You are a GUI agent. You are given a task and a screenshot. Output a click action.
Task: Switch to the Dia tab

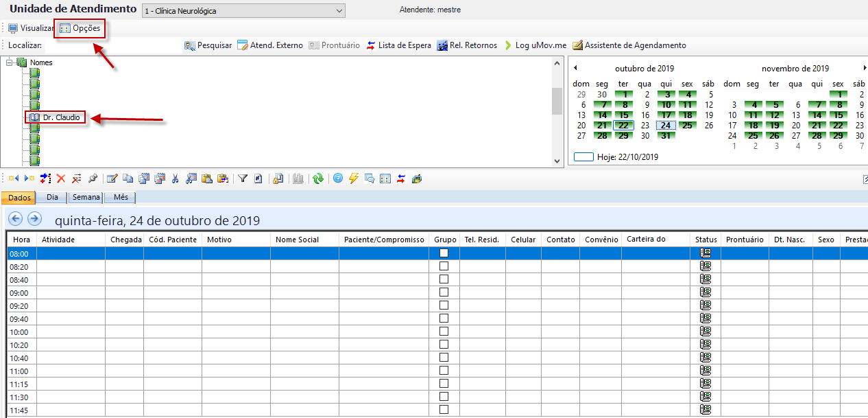52,198
